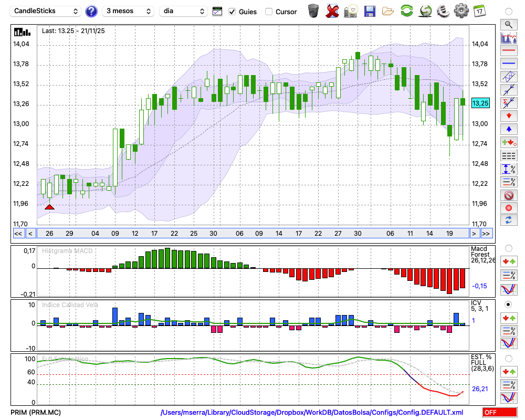Open settings with the gear icon

click(x=461, y=11)
